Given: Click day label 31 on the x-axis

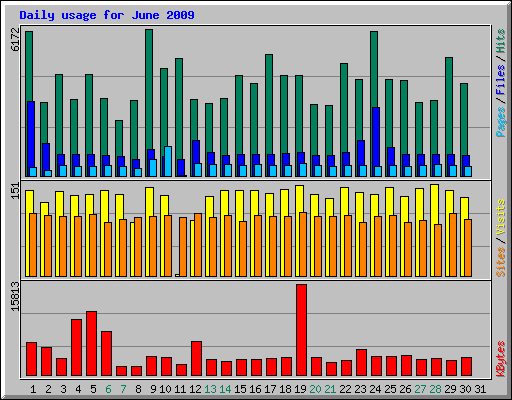Looking at the screenshot, I should 480,389.
